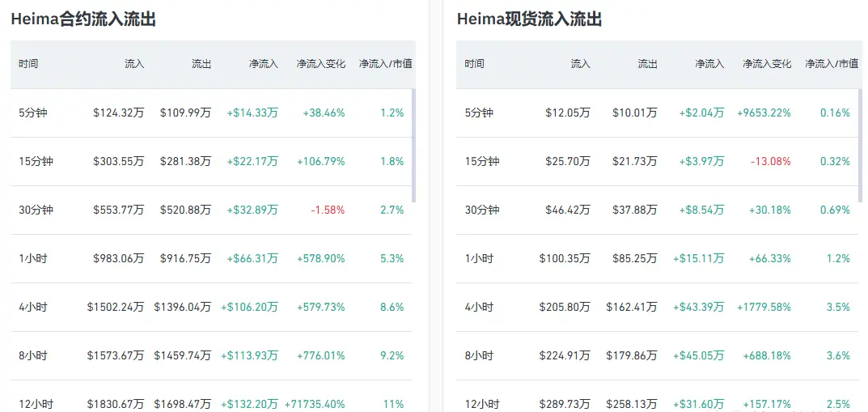Click the red -13.08% change value

coord(771,161)
